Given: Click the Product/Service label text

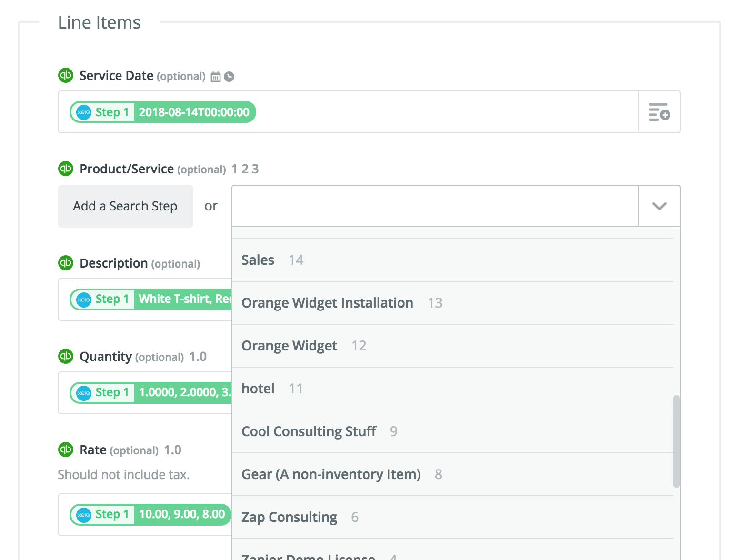Looking at the screenshot, I should [127, 169].
